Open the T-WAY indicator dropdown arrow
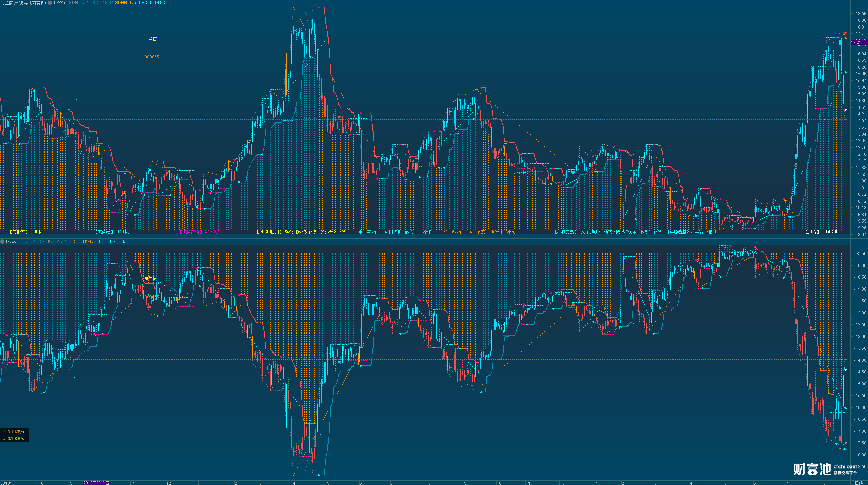The height and width of the screenshot is (485, 868). (x=50, y=3)
